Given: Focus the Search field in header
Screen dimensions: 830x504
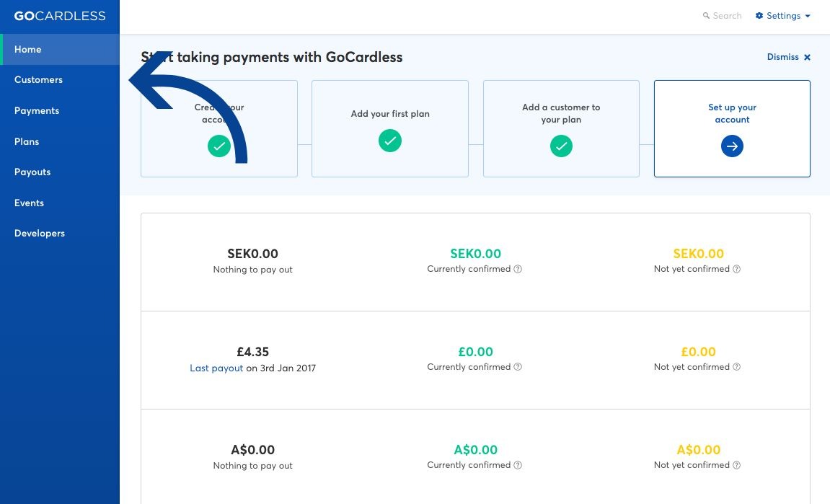Looking at the screenshot, I should click(722, 16).
